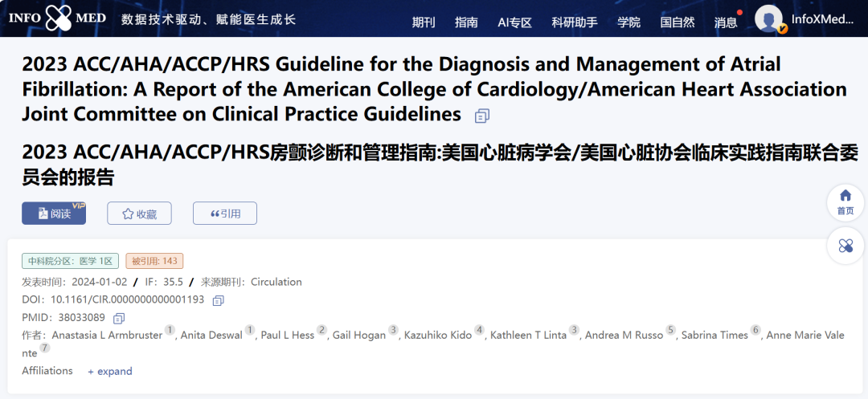
Task: Click the 被引用: 143 citation badge
Action: [x=154, y=261]
